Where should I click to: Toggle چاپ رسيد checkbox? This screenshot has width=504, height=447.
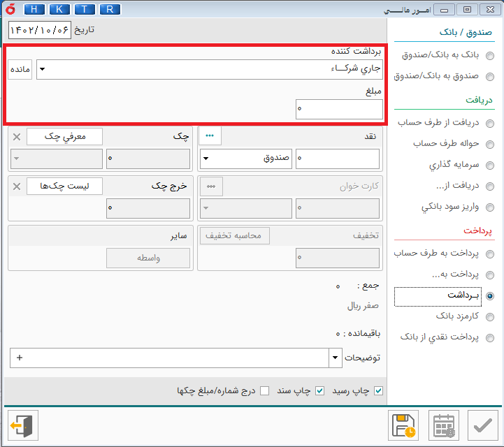point(378,391)
